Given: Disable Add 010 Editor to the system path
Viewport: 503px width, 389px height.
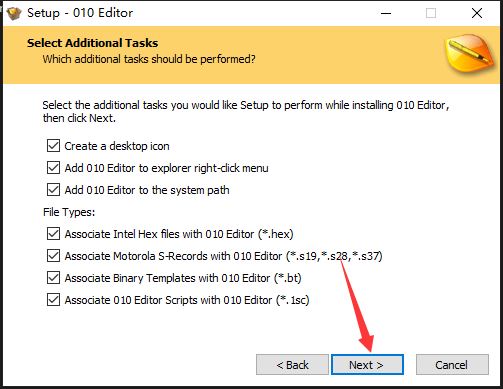Looking at the screenshot, I should click(53, 190).
